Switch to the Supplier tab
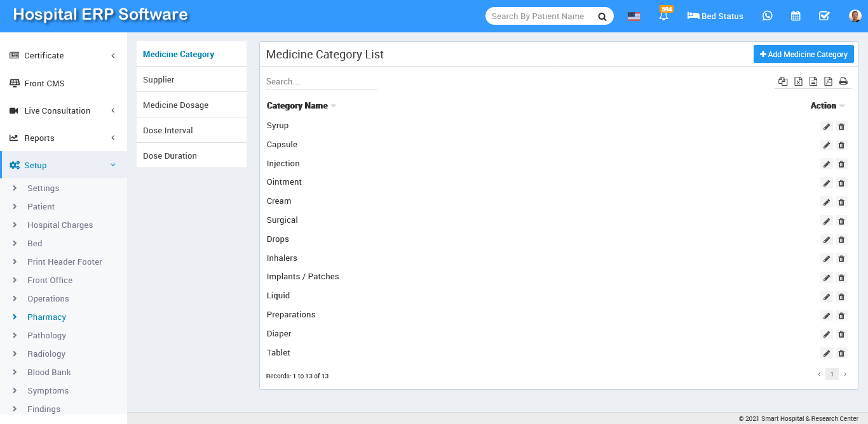 click(191, 79)
